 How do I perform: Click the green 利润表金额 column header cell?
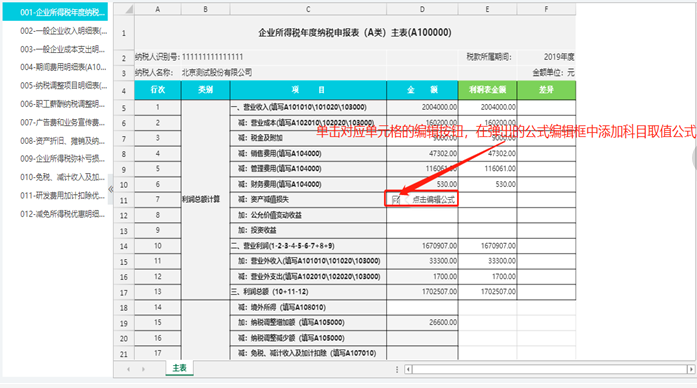pos(488,90)
